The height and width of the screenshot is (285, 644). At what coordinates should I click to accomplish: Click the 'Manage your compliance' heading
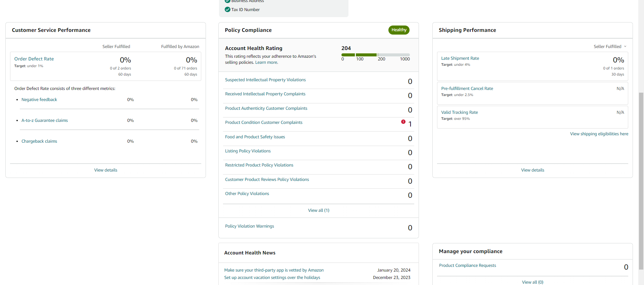(471, 251)
